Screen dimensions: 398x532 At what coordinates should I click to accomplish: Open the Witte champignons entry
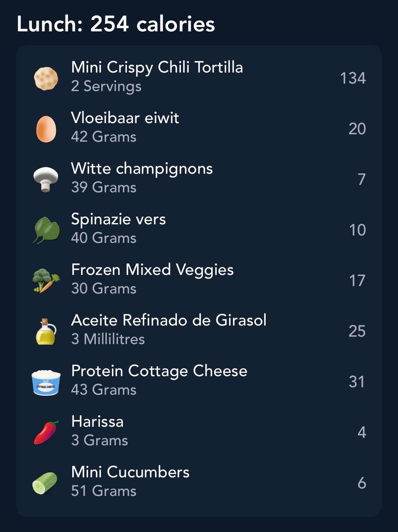point(142,169)
